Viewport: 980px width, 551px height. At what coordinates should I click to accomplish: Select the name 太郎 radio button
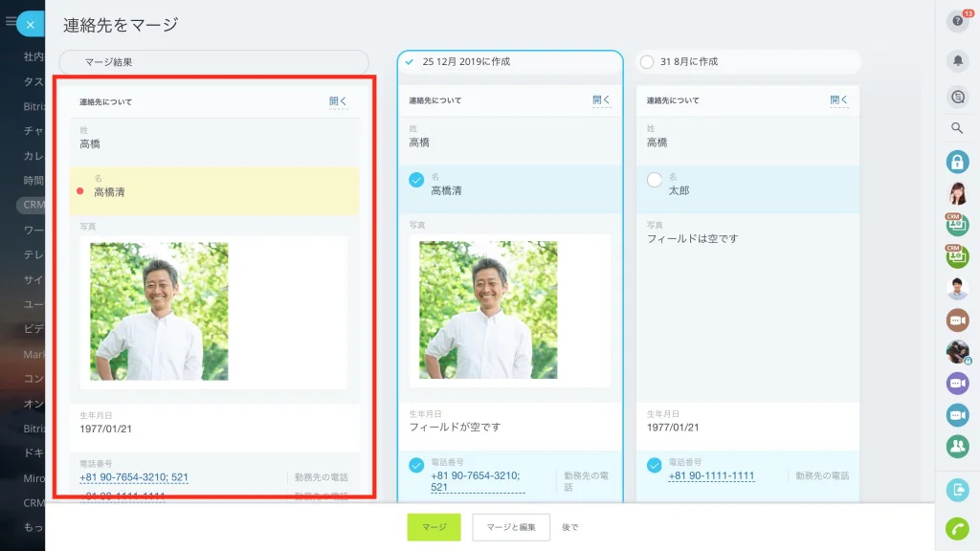[x=654, y=180]
